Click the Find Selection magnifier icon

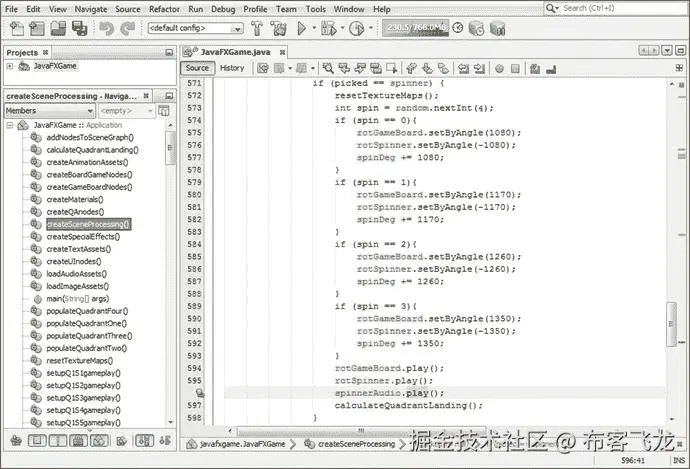[x=328, y=68]
